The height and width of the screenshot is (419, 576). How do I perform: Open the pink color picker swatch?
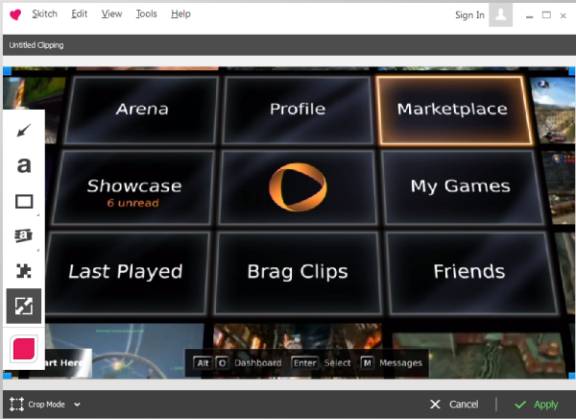tap(24, 348)
